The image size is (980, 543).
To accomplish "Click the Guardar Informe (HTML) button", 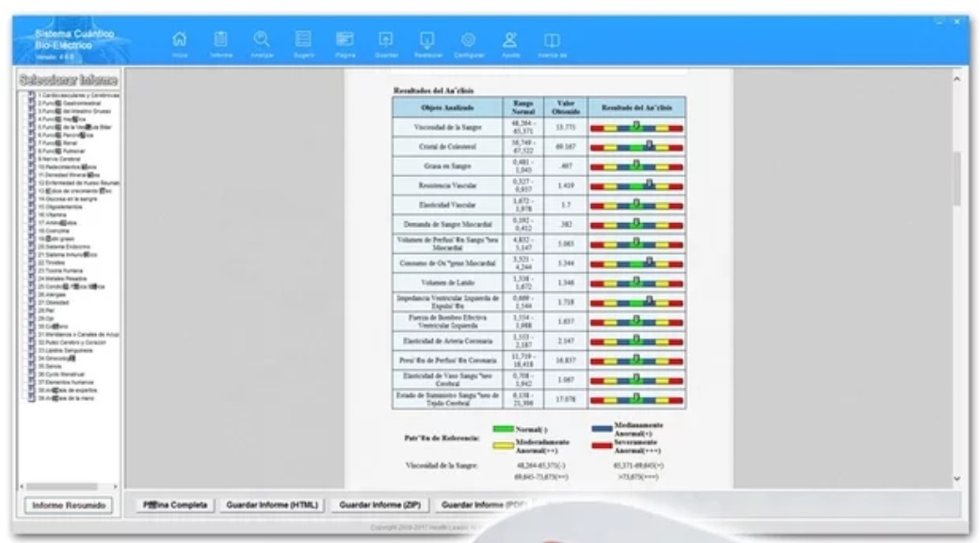I will pyautogui.click(x=273, y=505).
